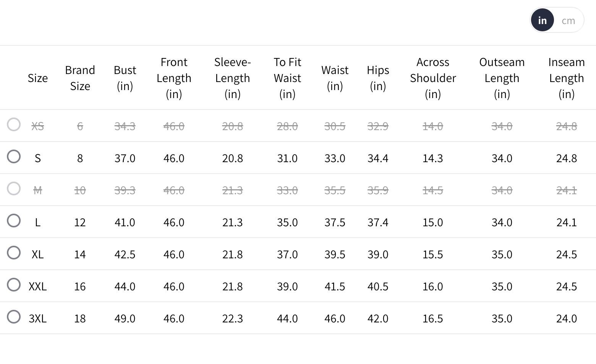Click the Outseam Length column header
Image resolution: width=596 pixels, height=364 pixels.
point(502,78)
